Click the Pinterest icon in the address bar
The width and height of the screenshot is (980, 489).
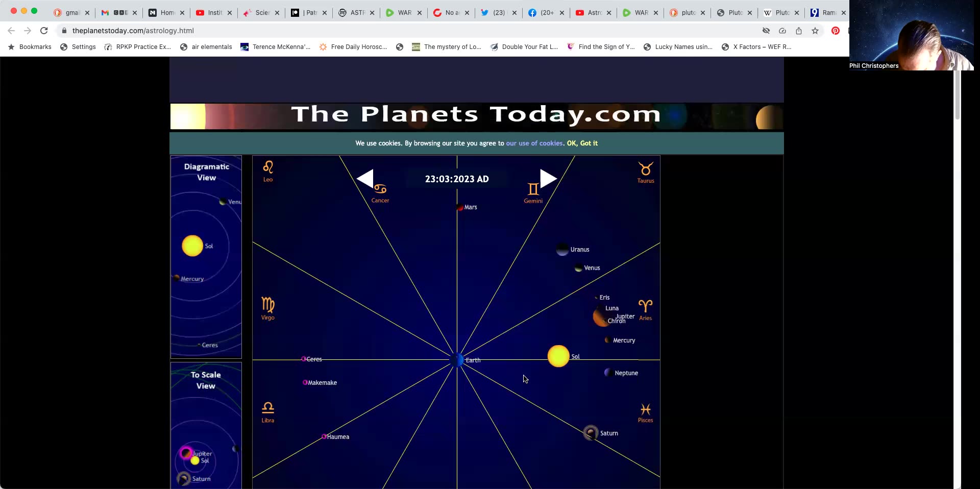point(835,31)
